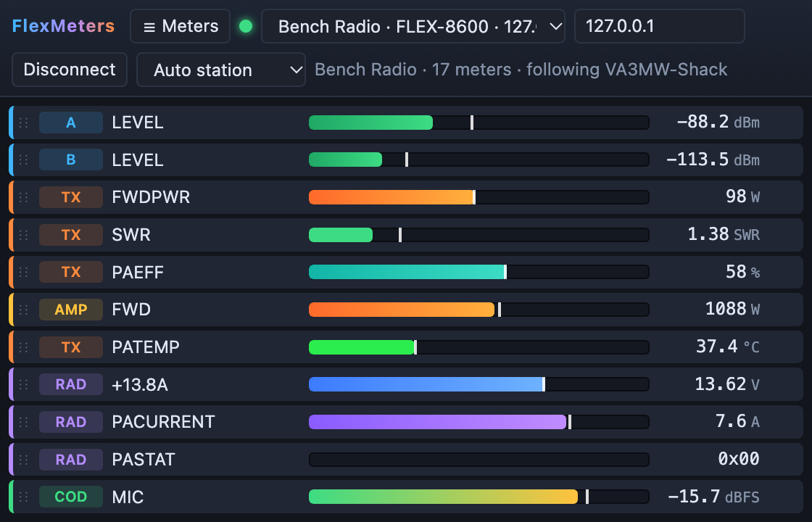812x522 pixels.
Task: Click the -15.7 dBFS mic value
Action: (714, 496)
